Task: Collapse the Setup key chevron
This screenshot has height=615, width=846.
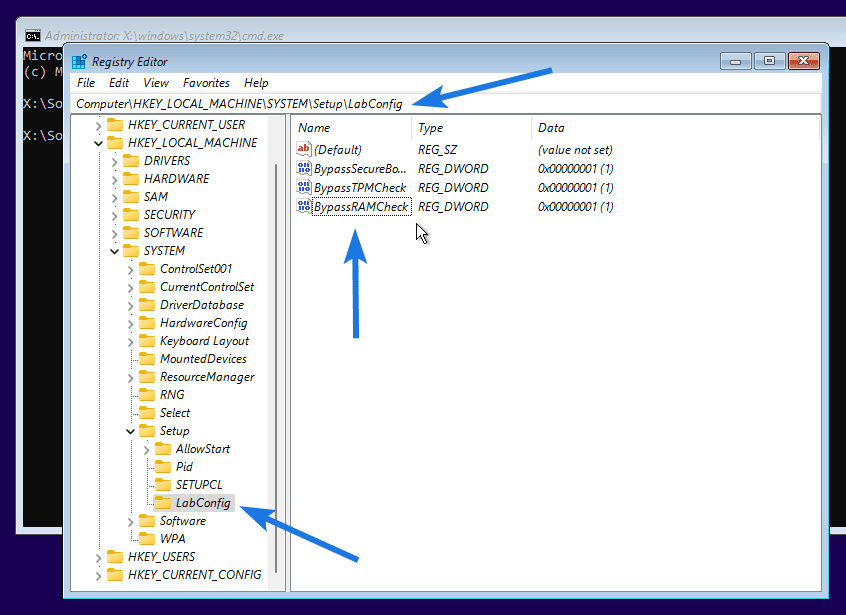Action: point(130,431)
